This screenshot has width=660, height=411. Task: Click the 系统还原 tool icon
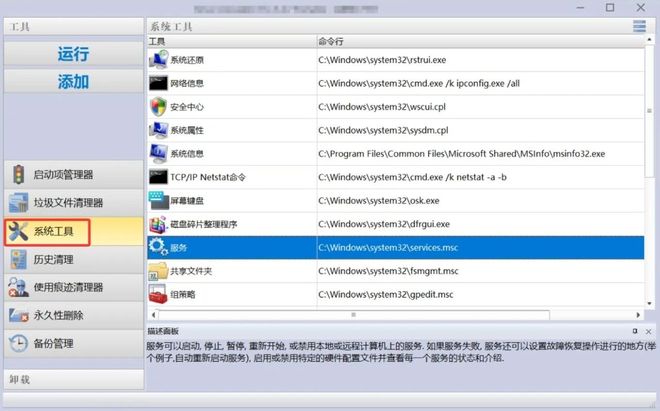pyautogui.click(x=158, y=59)
